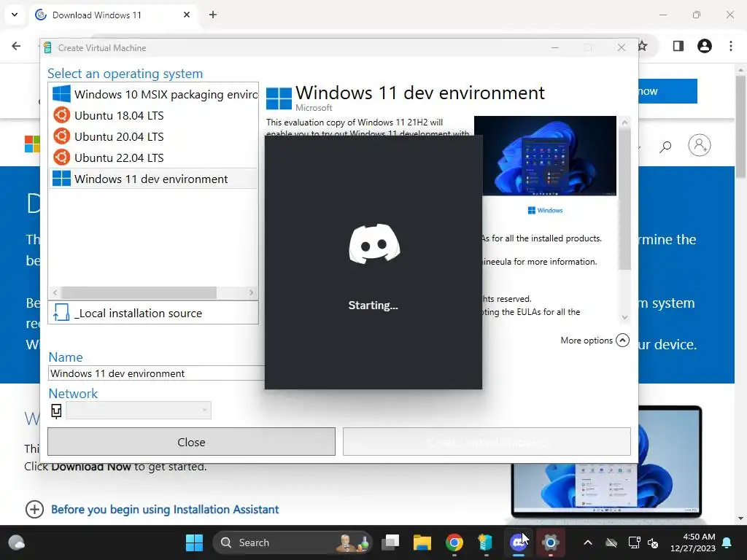Click the Ubuntu 18.04 orange logo icon
This screenshot has width=747, height=560.
(x=61, y=115)
